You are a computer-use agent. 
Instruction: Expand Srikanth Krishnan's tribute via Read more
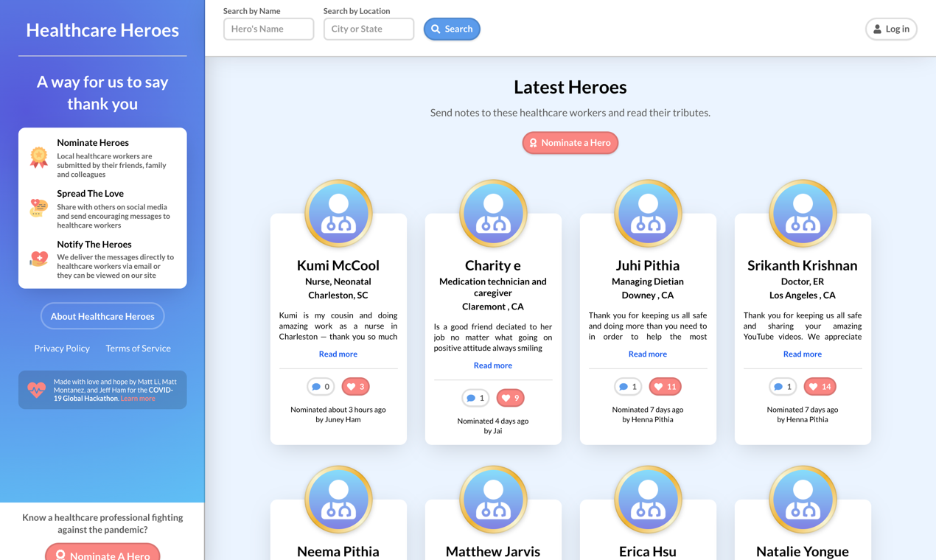[802, 354]
